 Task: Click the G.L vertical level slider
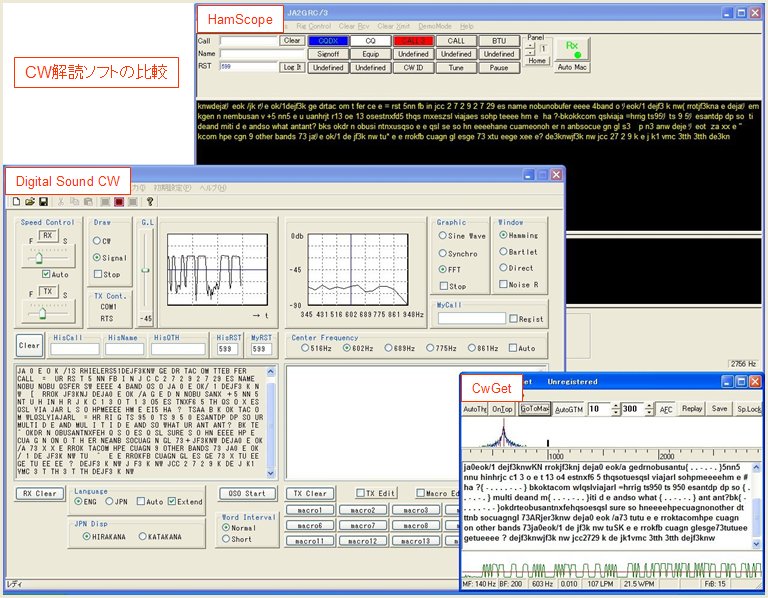(145, 269)
